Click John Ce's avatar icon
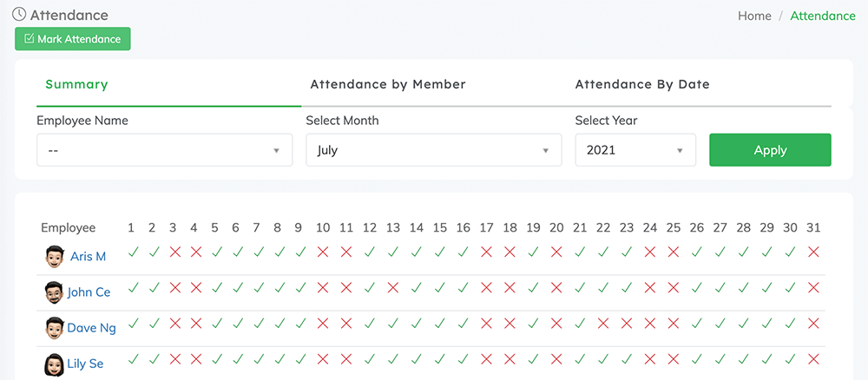This screenshot has width=868, height=380. 53,292
